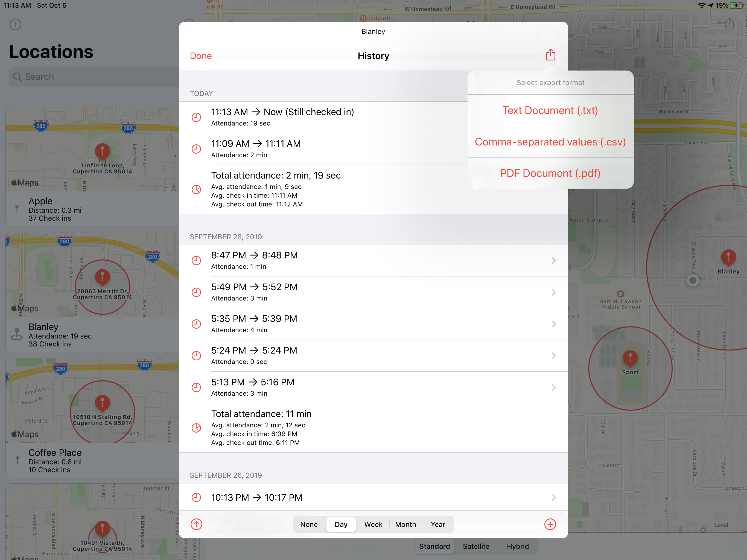Viewport: 747px width, 560px height.
Task: Tap the pie chart icon for Today's total
Action: (196, 189)
